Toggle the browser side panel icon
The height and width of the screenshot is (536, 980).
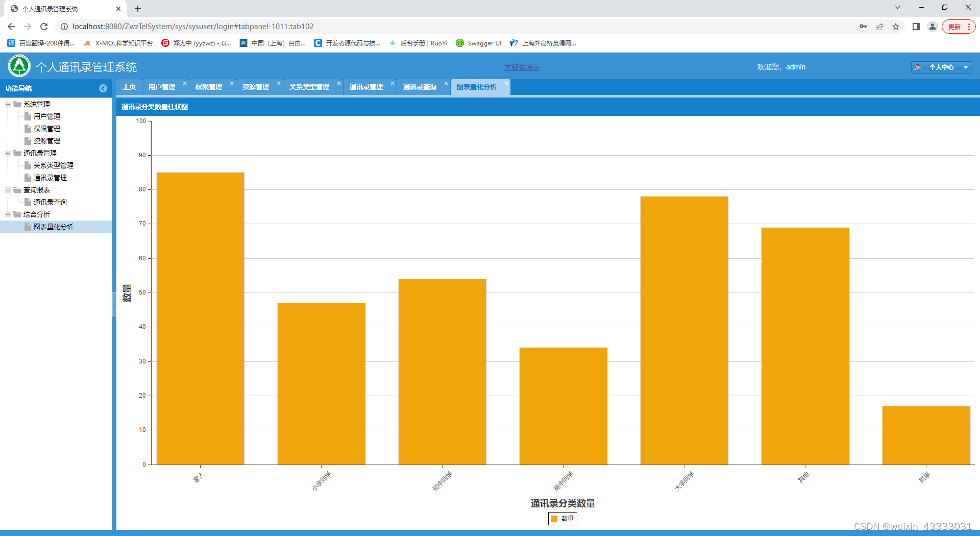click(916, 27)
